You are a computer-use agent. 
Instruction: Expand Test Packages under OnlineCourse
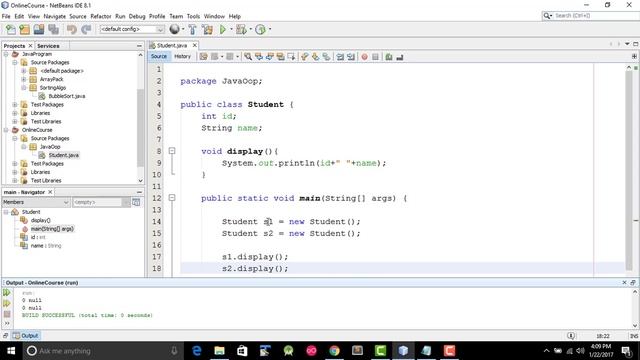[15, 163]
